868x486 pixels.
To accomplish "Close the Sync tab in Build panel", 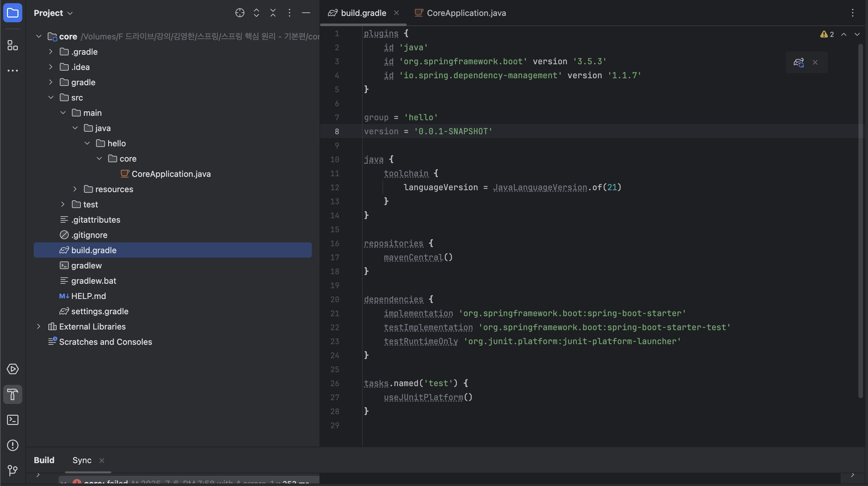I will pos(102,461).
